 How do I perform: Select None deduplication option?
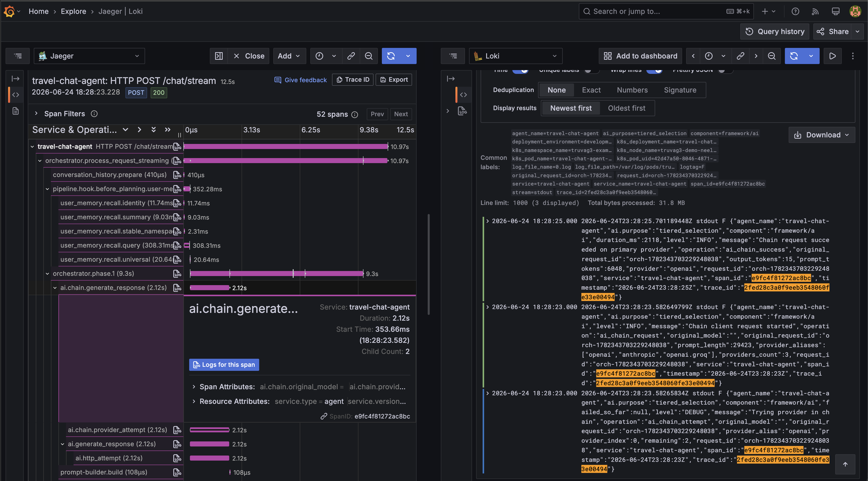556,90
